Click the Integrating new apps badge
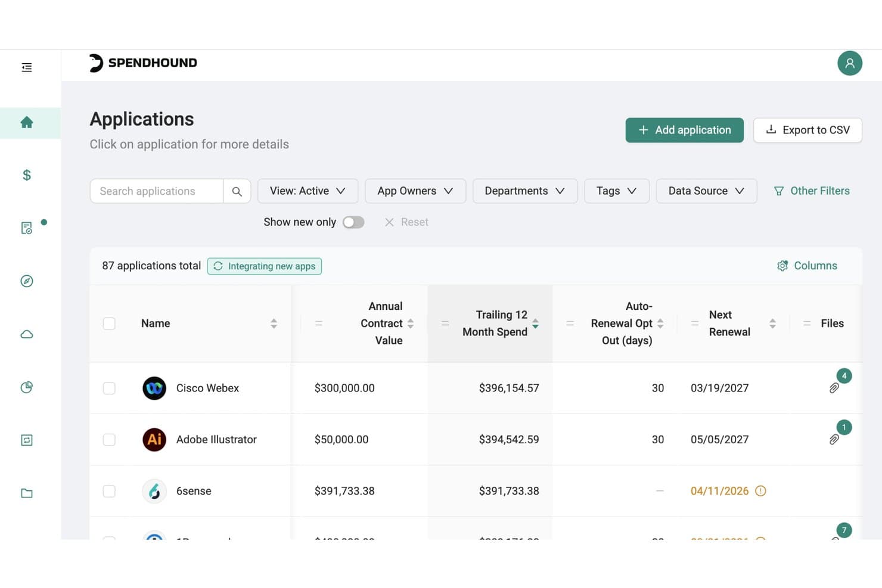The width and height of the screenshot is (882, 588). pos(265,266)
